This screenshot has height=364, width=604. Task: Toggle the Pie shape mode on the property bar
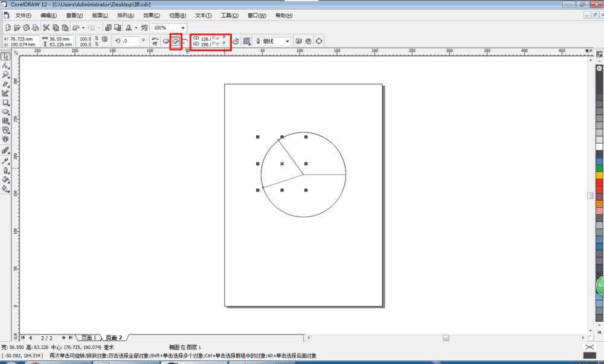click(x=175, y=40)
